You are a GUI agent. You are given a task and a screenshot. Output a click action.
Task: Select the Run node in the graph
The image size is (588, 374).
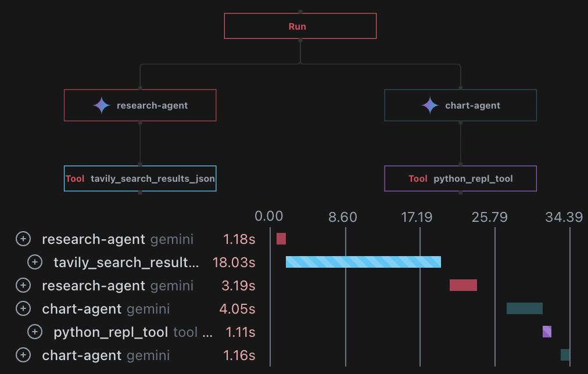pos(300,26)
